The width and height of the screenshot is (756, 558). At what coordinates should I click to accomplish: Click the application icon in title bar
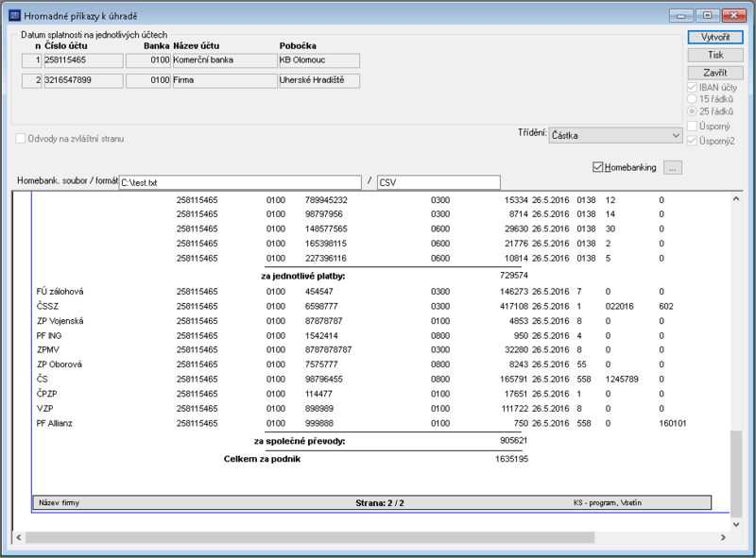tap(14, 16)
